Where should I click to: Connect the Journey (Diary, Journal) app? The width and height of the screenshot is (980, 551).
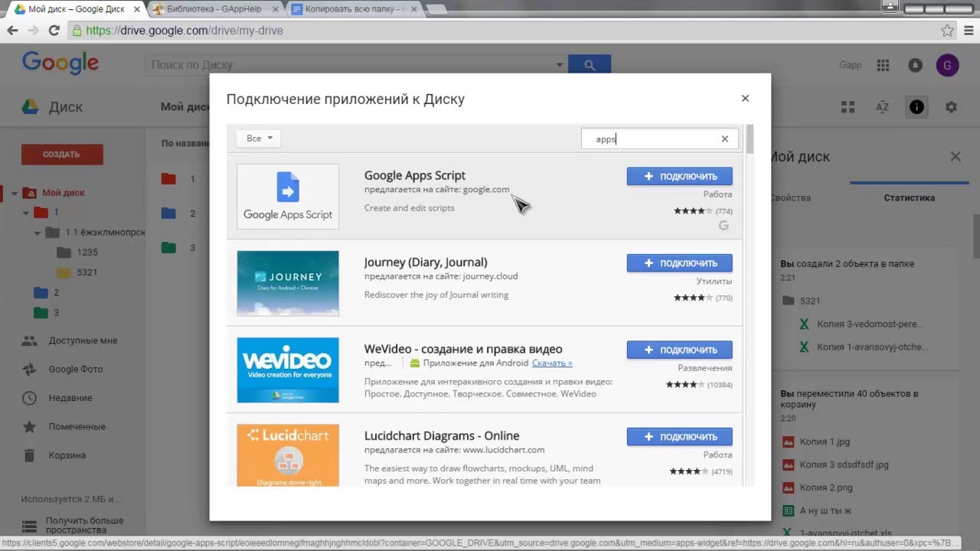click(x=679, y=262)
